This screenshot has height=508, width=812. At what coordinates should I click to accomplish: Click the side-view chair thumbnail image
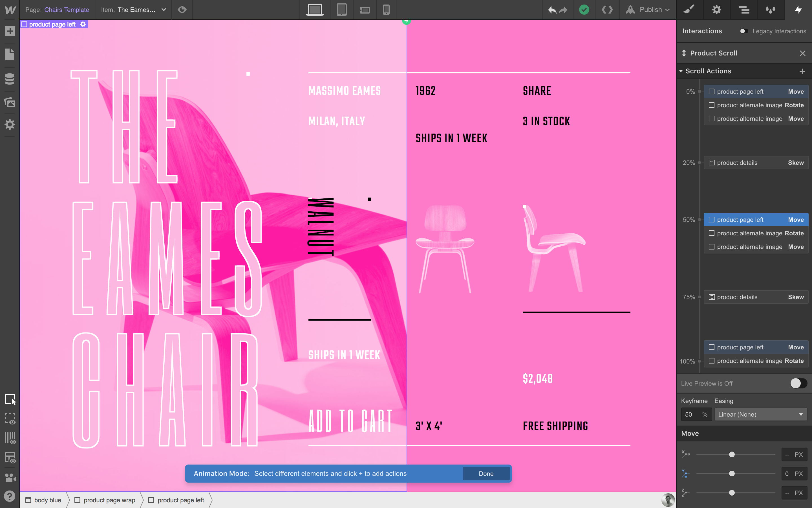click(x=555, y=249)
